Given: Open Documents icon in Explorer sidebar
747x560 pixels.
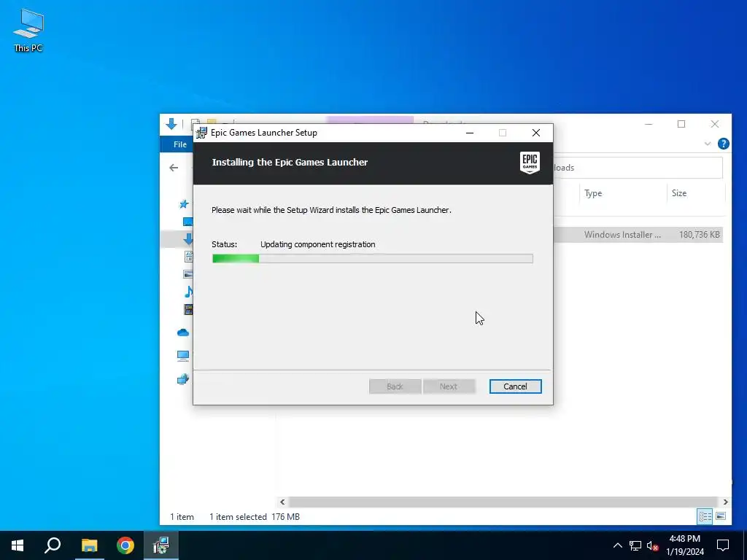Looking at the screenshot, I should pos(188,257).
